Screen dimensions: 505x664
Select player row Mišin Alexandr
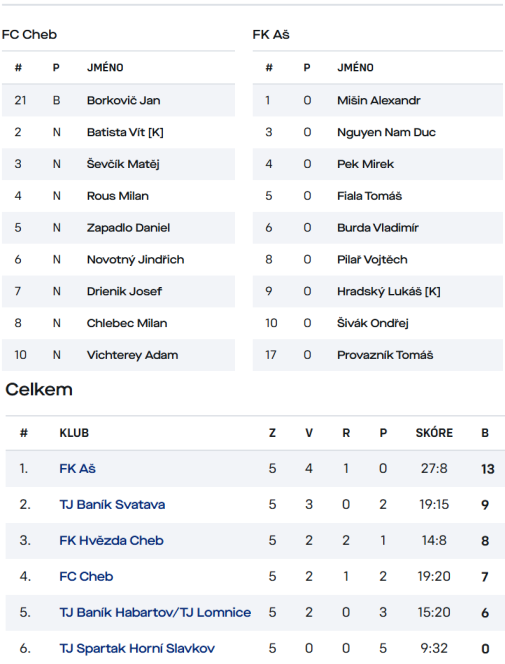coord(378,100)
